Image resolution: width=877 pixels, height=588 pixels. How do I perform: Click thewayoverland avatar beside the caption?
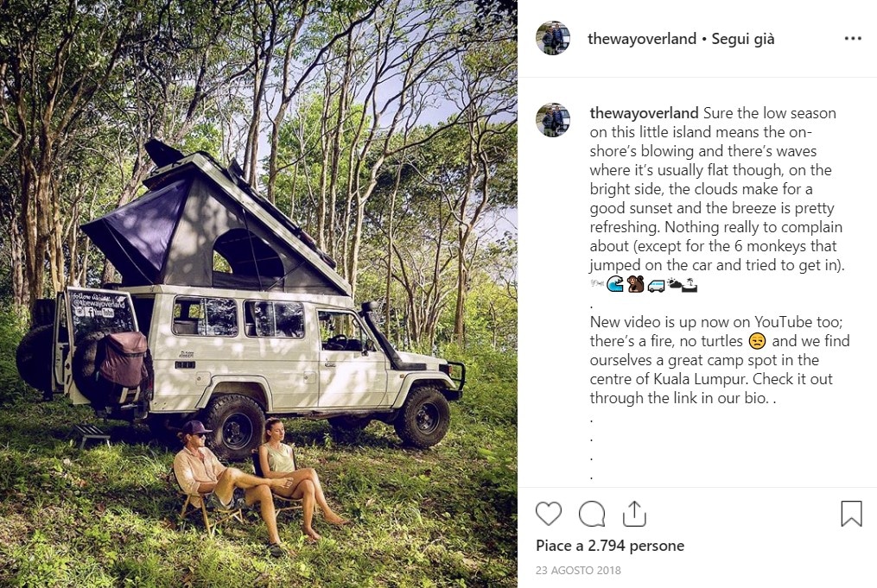click(553, 120)
